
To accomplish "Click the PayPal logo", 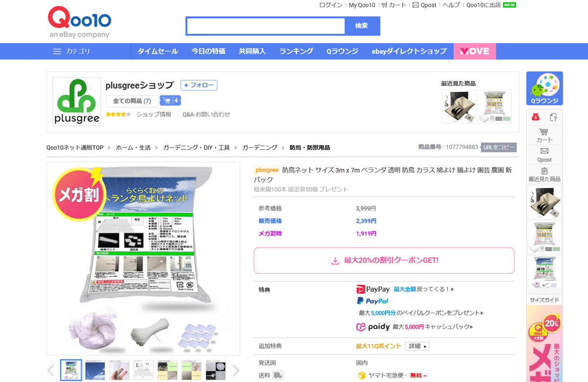I will 372,301.
